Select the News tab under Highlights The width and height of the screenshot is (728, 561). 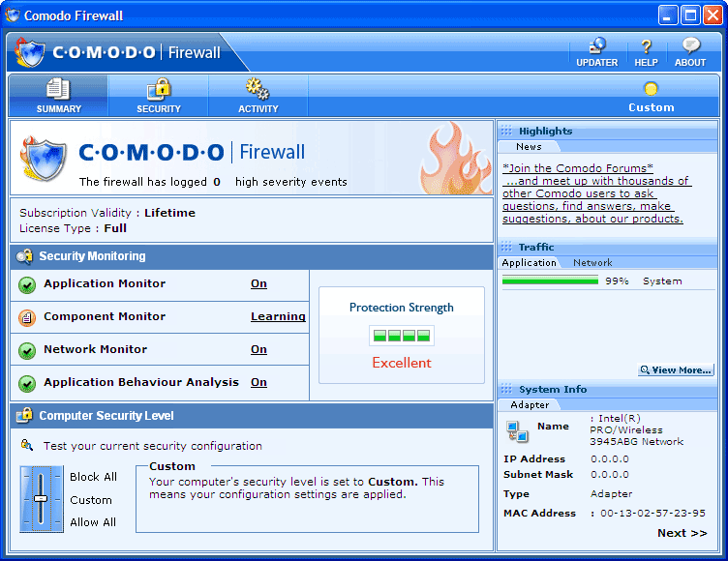tap(529, 147)
